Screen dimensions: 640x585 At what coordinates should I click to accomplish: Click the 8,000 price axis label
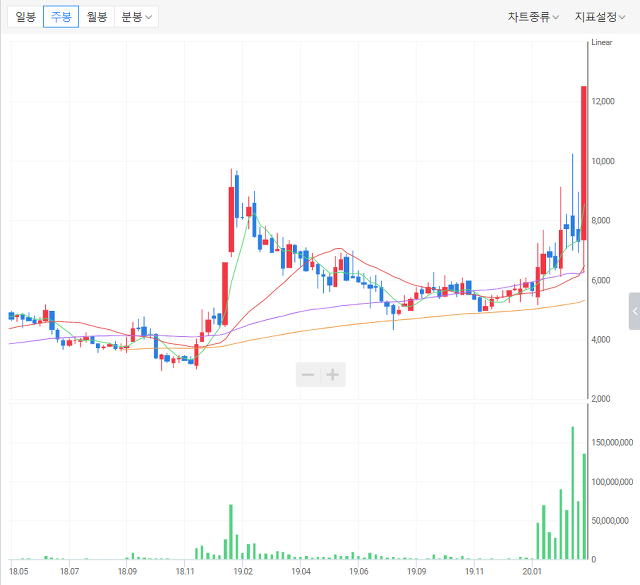point(601,220)
